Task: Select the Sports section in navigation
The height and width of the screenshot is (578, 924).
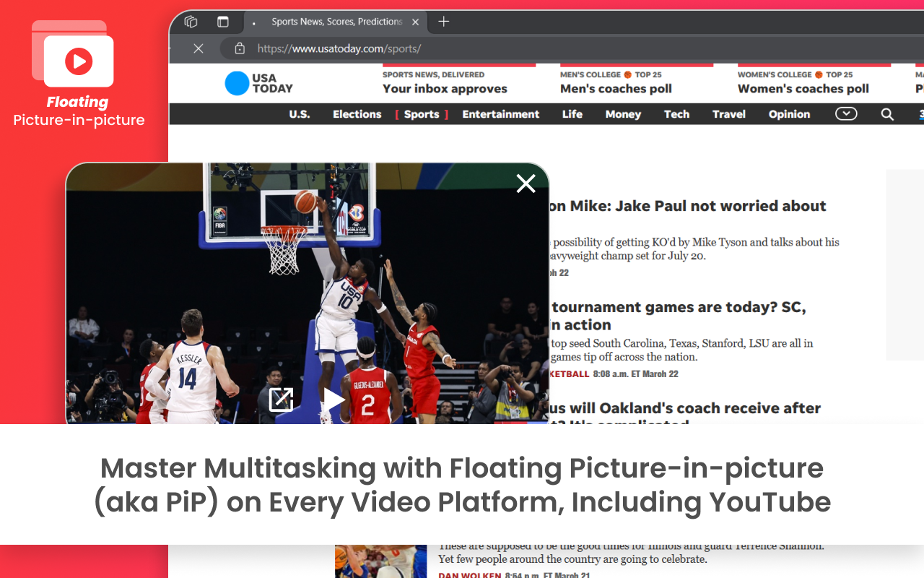Action: [x=422, y=114]
